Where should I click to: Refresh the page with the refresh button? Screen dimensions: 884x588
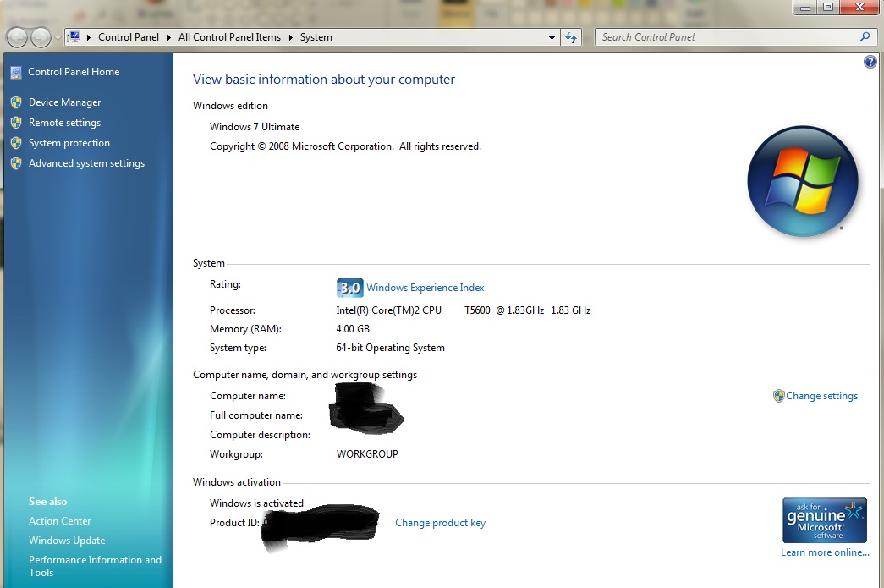coord(571,38)
